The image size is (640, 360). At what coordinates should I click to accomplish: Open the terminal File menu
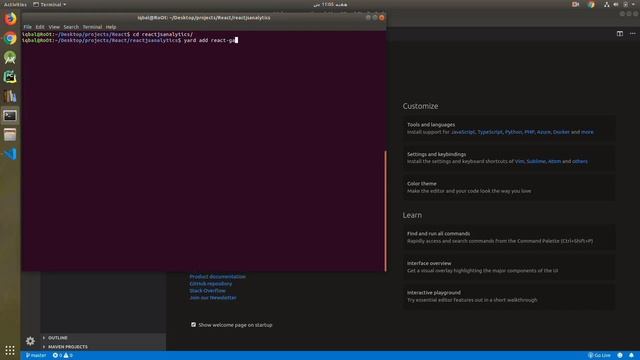27,27
